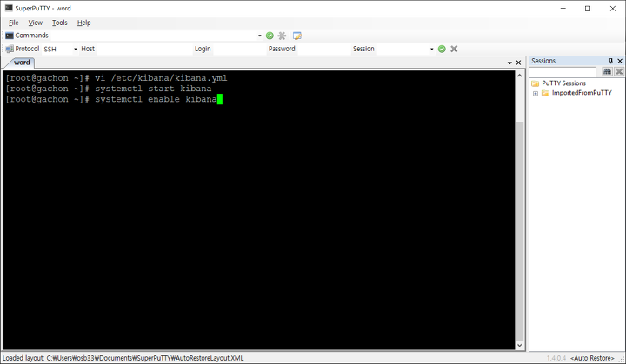
Task: Click the SuperPuTTY title bar app icon
Action: click(x=9, y=8)
